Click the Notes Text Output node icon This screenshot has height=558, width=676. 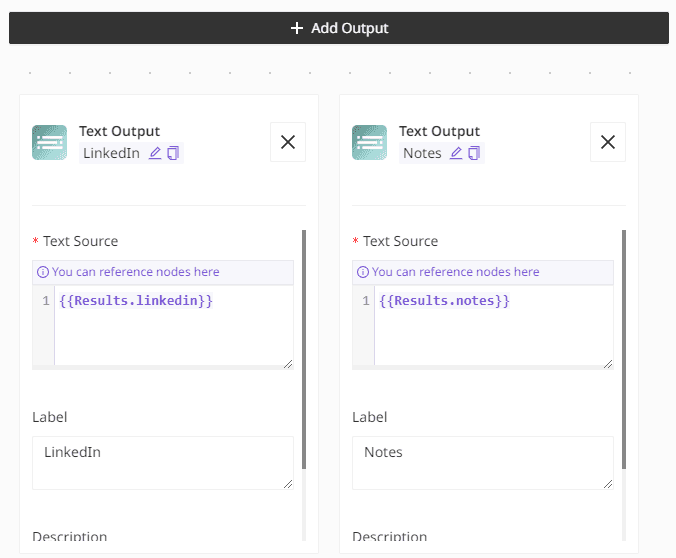(369, 142)
